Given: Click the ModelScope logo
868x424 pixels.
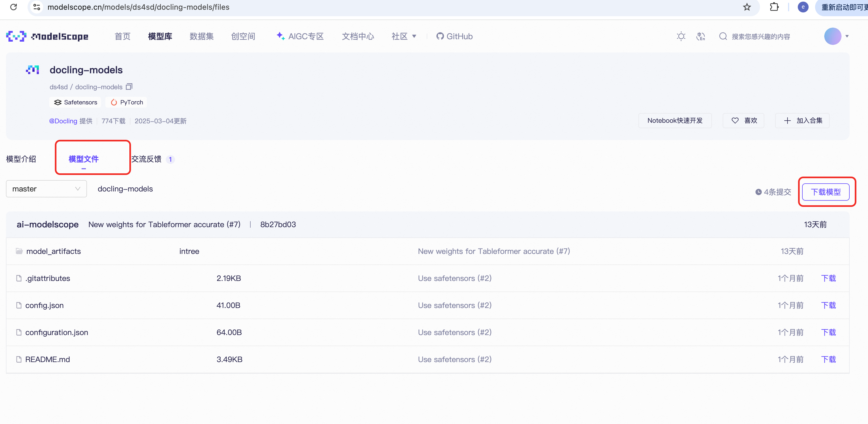Looking at the screenshot, I should 47,37.
